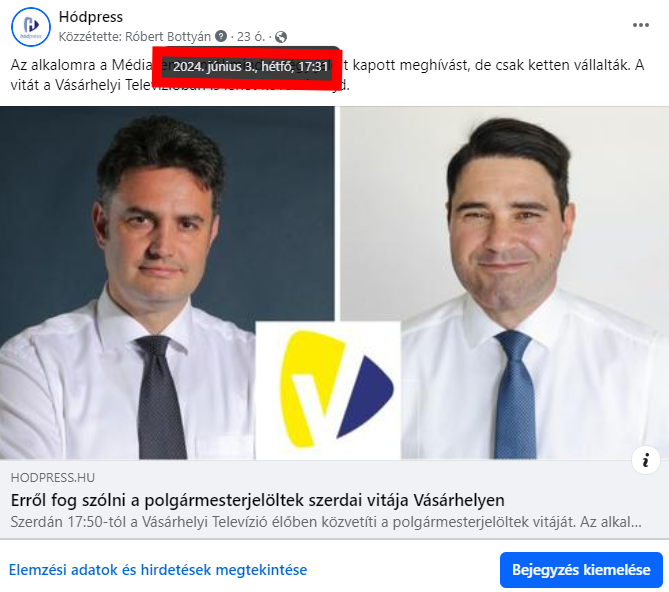The width and height of the screenshot is (669, 592).
Task: Open Elemzési adatok és hirdetések megtekintése link
Action: point(158,570)
